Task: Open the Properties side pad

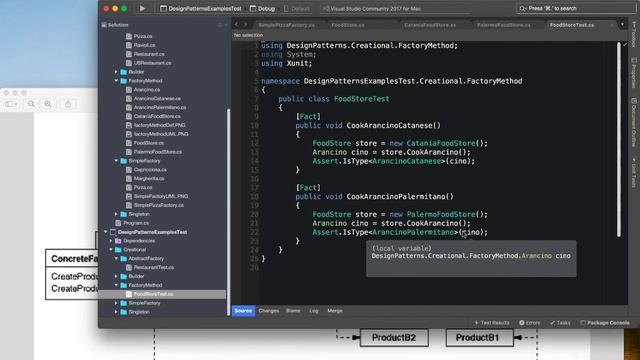Action: [x=634, y=73]
